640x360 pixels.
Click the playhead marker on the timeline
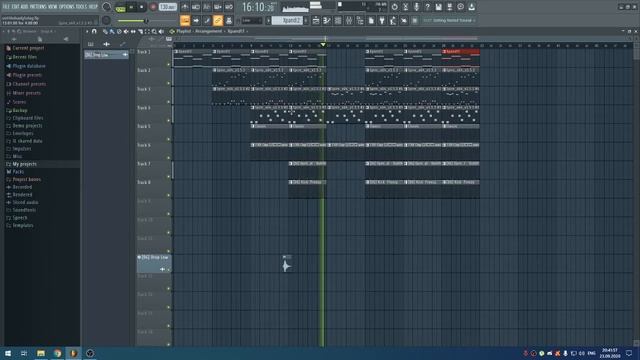(323, 44)
